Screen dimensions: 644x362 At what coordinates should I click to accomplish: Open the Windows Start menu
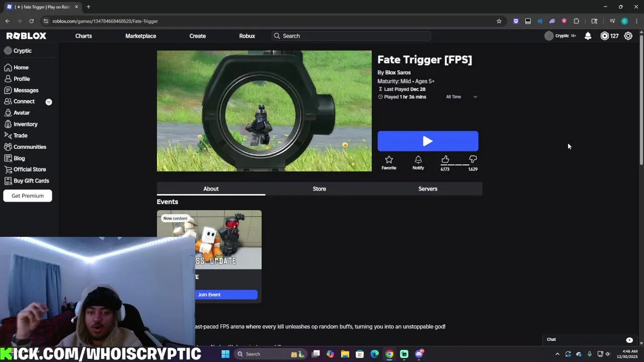(x=225, y=354)
